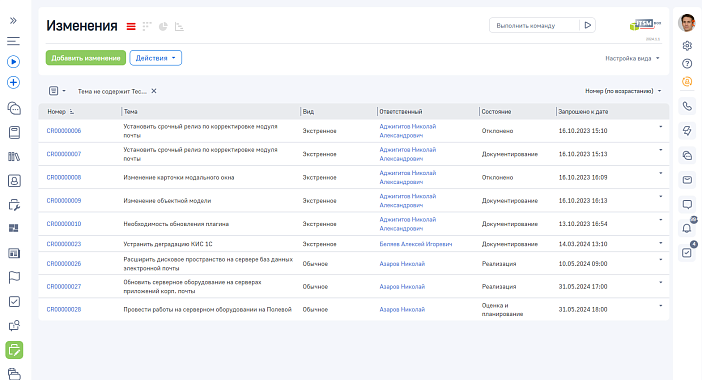Click the date 31.05.2024 17:00
The image size is (702, 380).
coord(583,286)
